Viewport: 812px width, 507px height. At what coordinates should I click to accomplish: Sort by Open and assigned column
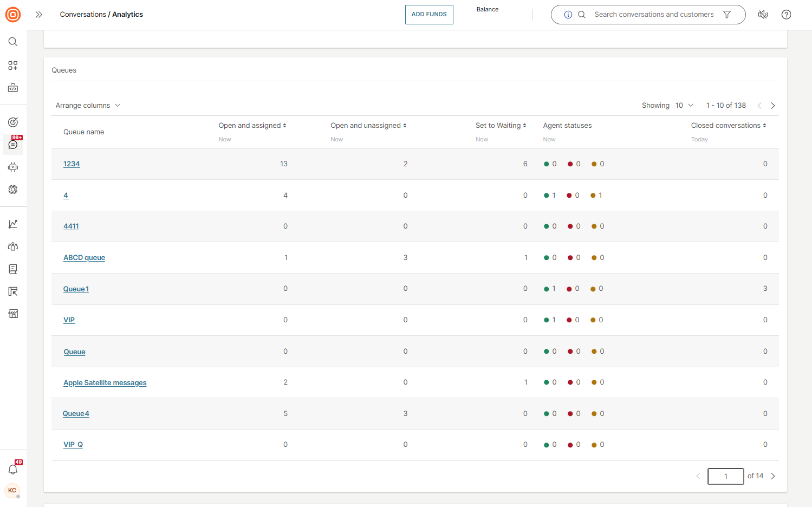pos(252,126)
